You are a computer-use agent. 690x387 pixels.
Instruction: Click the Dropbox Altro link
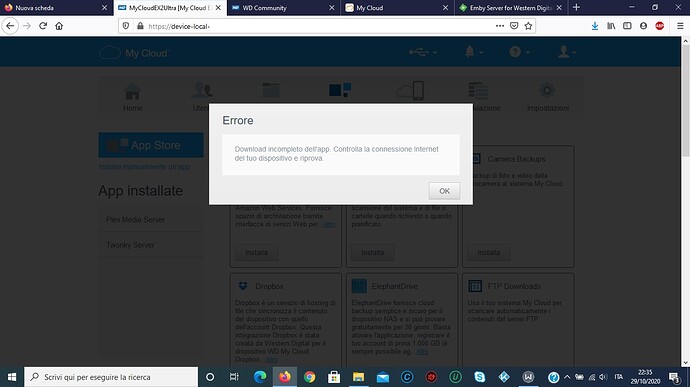click(x=272, y=360)
